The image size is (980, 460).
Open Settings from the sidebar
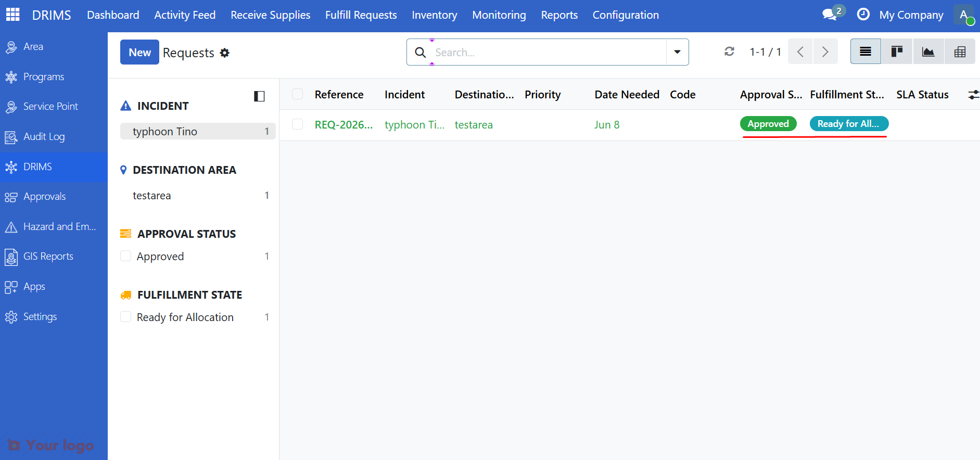pos(54,317)
